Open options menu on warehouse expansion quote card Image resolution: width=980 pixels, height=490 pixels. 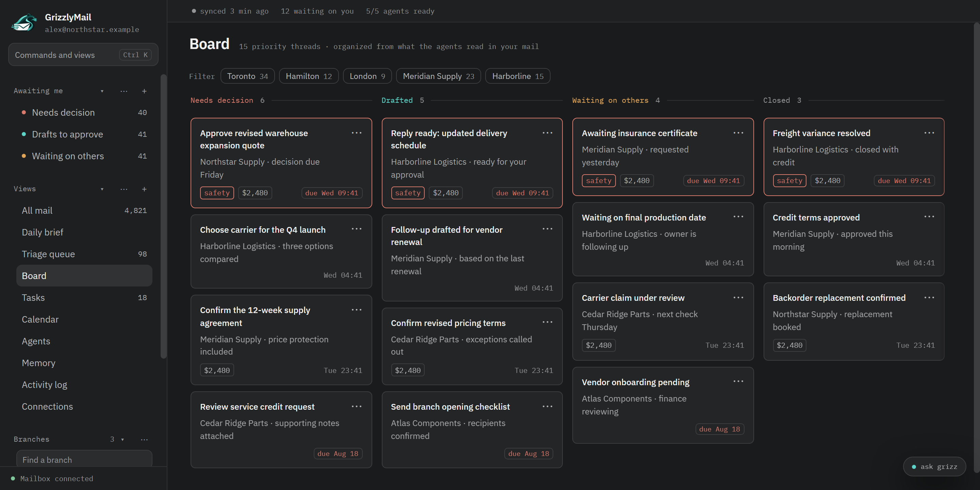pyautogui.click(x=357, y=133)
